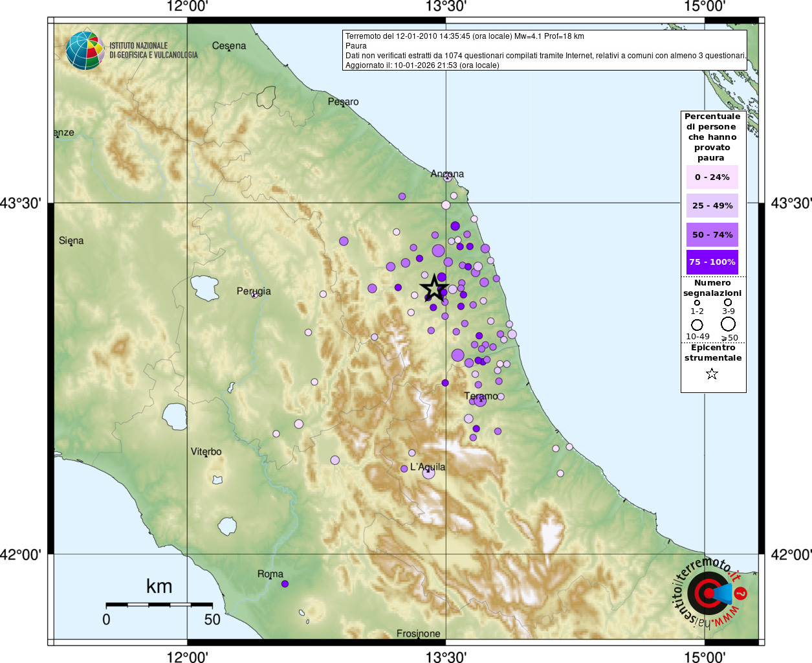
Task: Click the large purple marker at Teramo
Action: [x=479, y=400]
